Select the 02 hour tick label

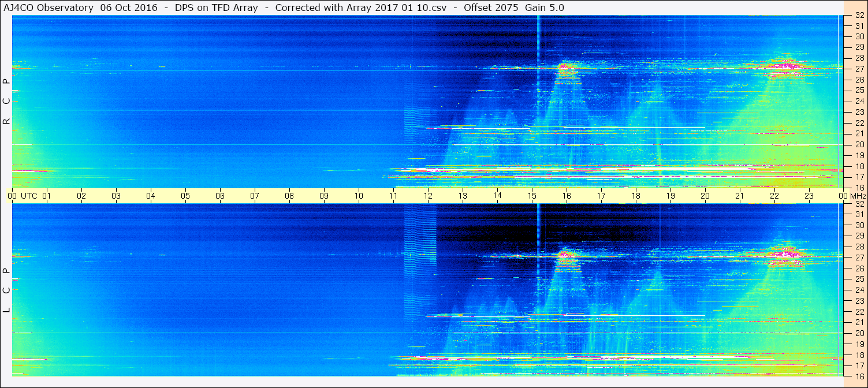(x=81, y=196)
